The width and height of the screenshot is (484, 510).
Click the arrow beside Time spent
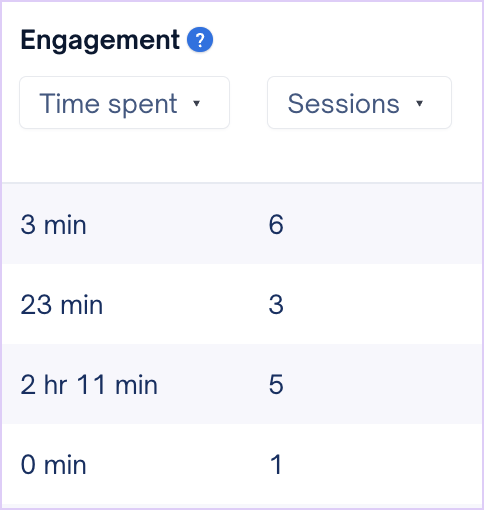(x=197, y=103)
